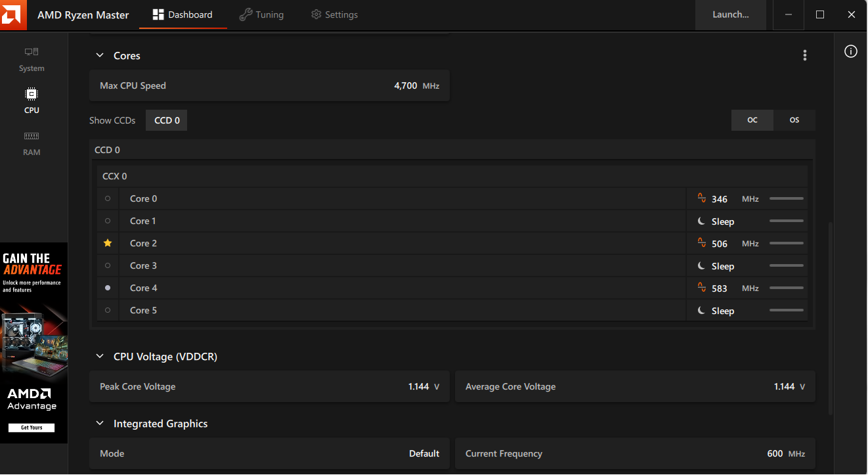Click the Average Core Voltage field
Image resolution: width=868 pixels, height=475 pixels.
[x=635, y=386]
